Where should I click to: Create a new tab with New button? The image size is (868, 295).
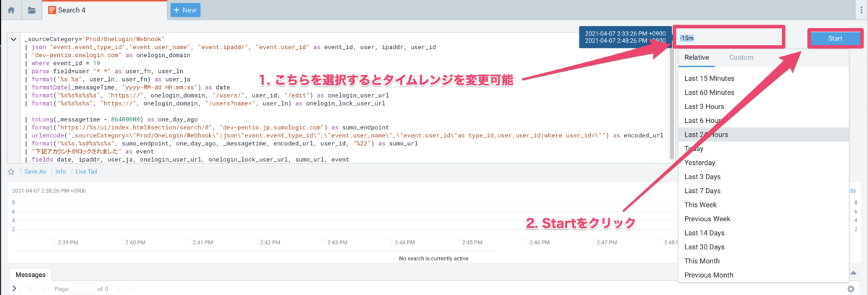[x=185, y=10]
